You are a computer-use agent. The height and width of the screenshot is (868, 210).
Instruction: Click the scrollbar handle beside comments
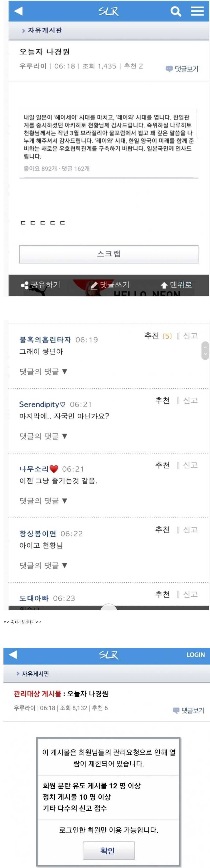(x=205, y=350)
